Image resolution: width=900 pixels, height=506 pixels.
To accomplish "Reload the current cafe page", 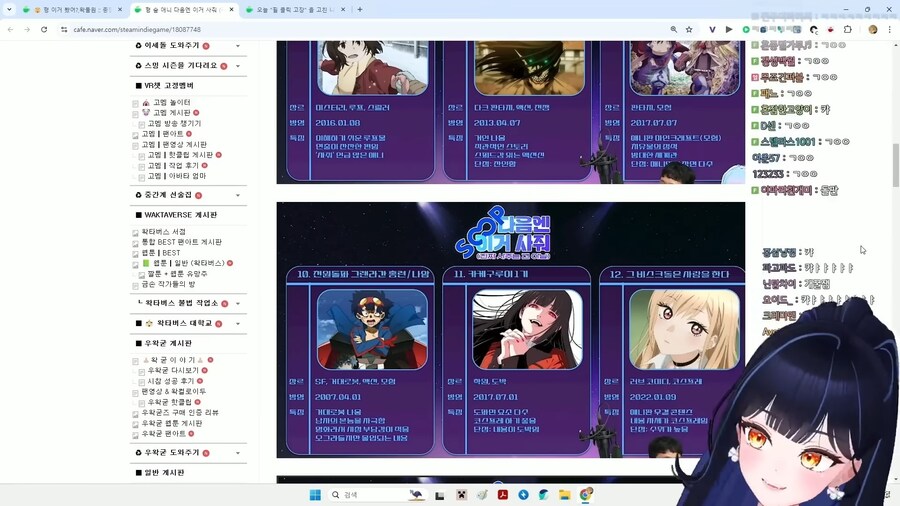I will [x=44, y=29].
